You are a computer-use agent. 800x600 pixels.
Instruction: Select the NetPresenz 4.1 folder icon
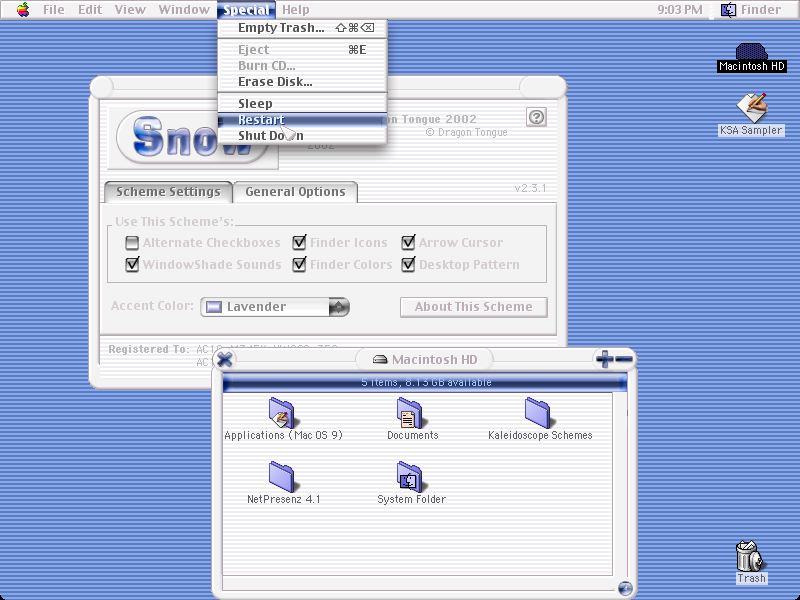coord(282,477)
